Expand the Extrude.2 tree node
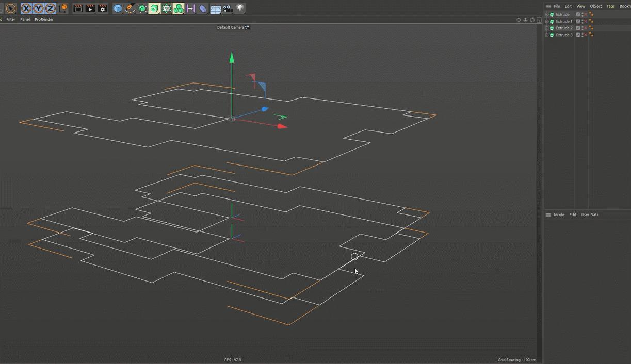 pyautogui.click(x=547, y=28)
